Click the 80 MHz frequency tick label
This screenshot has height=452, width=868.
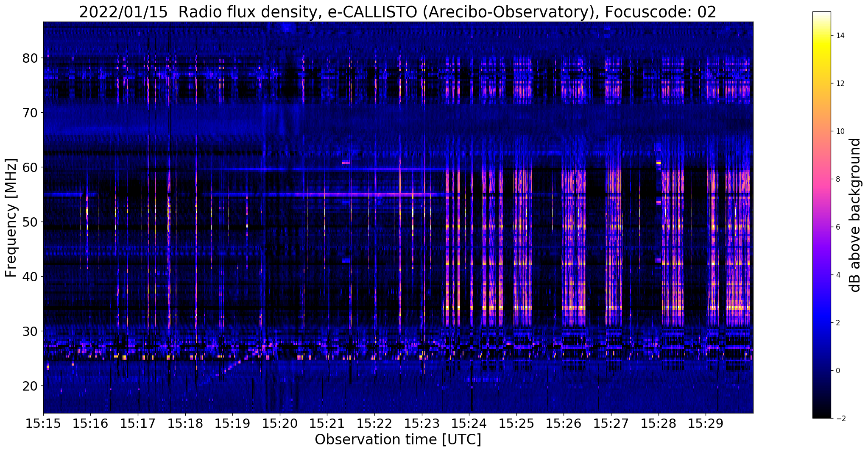point(30,58)
